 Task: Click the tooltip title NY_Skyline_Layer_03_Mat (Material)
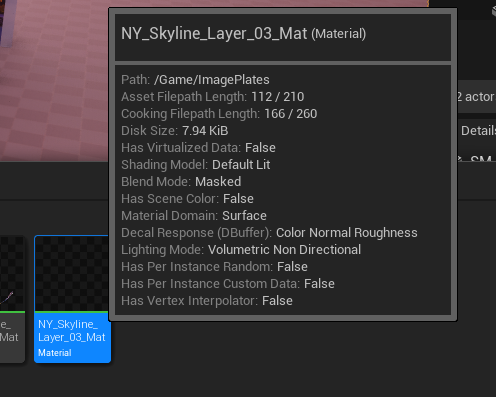[x=243, y=34]
